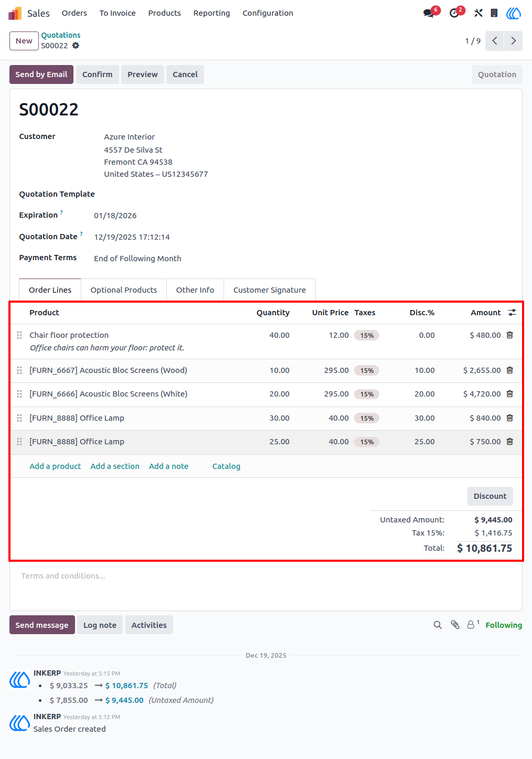Switch to the Optional Products tab
The image size is (532, 759).
pos(124,290)
